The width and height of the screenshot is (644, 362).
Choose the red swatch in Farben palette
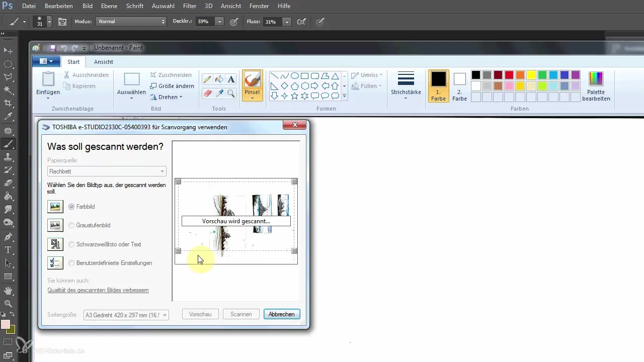coord(509,75)
